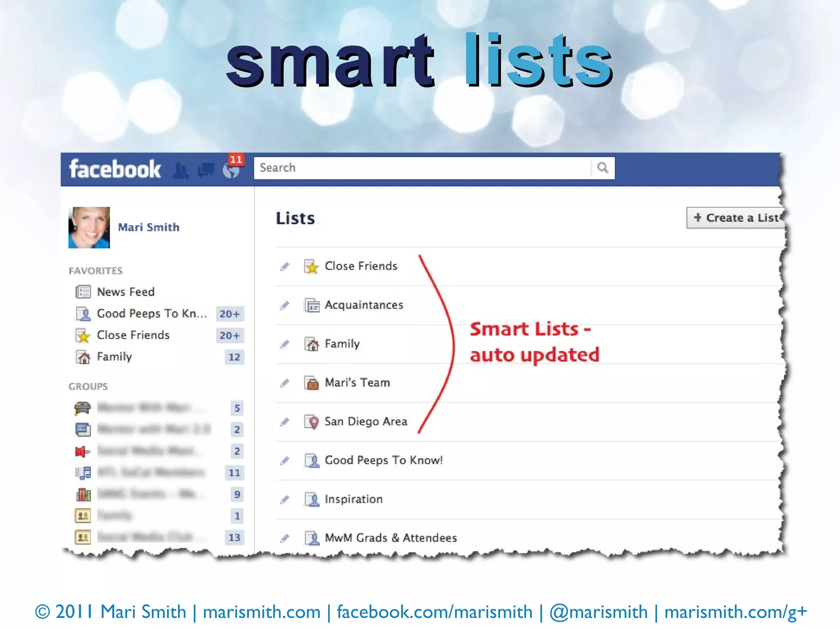Click the Mari's Team briefcase icon

312,383
